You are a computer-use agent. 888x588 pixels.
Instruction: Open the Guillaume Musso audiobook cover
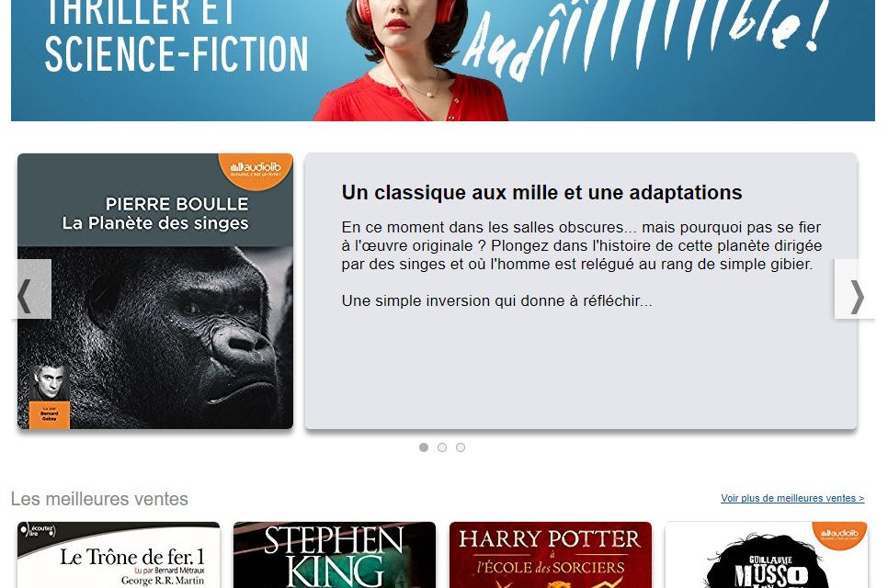coord(767,555)
